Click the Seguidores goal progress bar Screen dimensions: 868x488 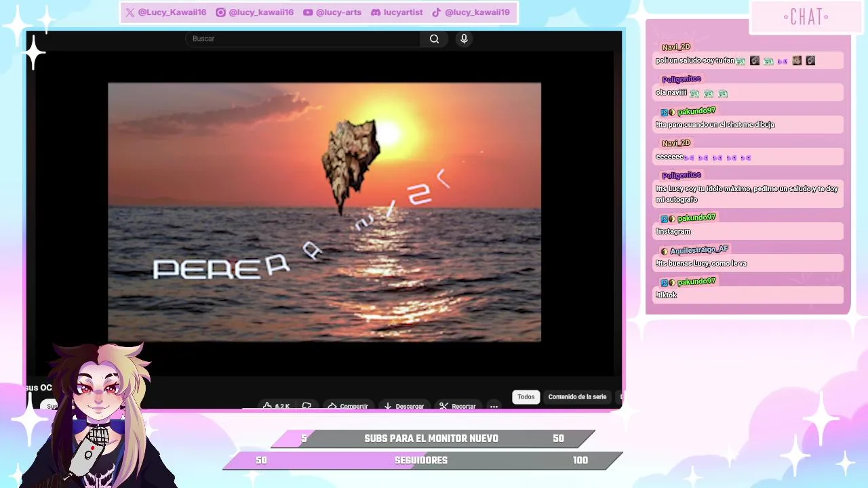click(x=423, y=460)
